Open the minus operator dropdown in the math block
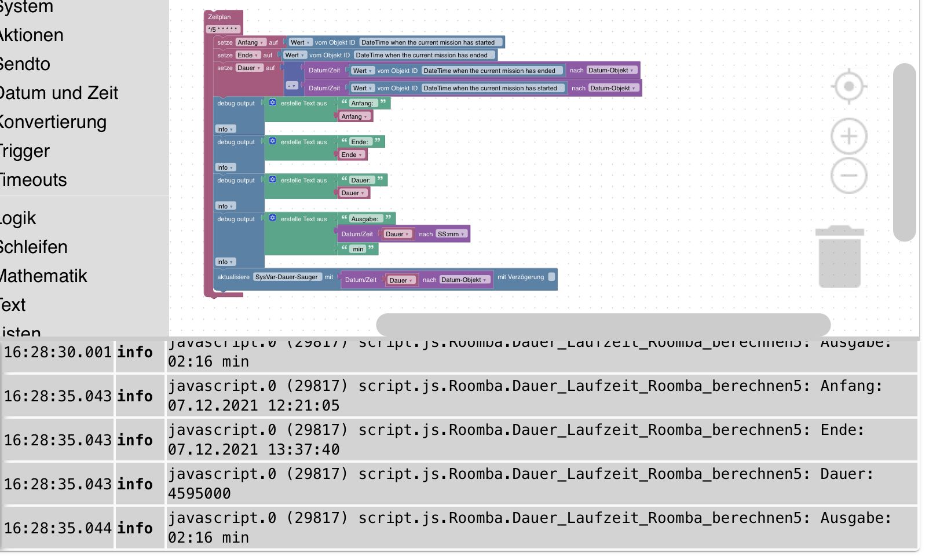The image size is (929, 560). tap(292, 86)
